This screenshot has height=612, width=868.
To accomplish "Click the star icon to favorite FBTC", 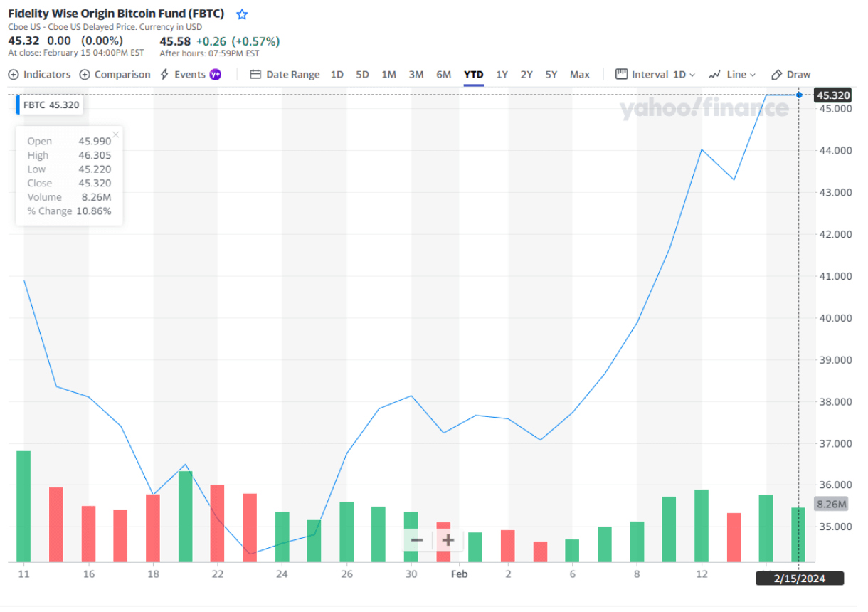I will tap(242, 14).
